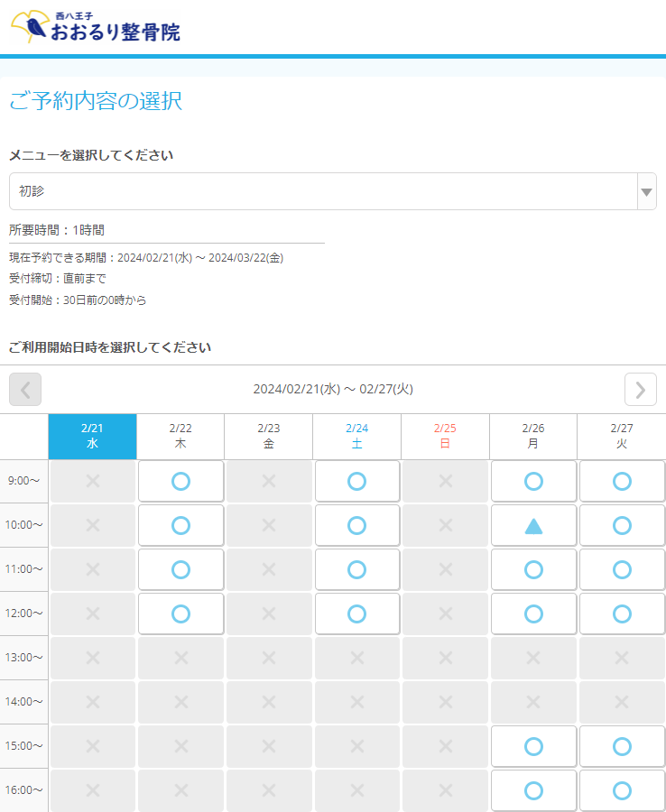Select the 9:00 slot on 2/24 土
Viewport: 666px width, 812px height.
[x=356, y=481]
